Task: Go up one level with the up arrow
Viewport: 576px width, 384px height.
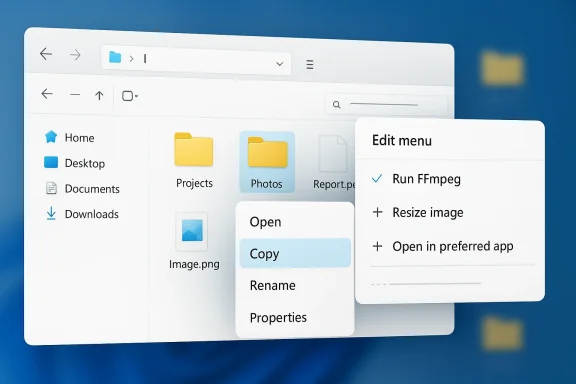Action: (99, 96)
